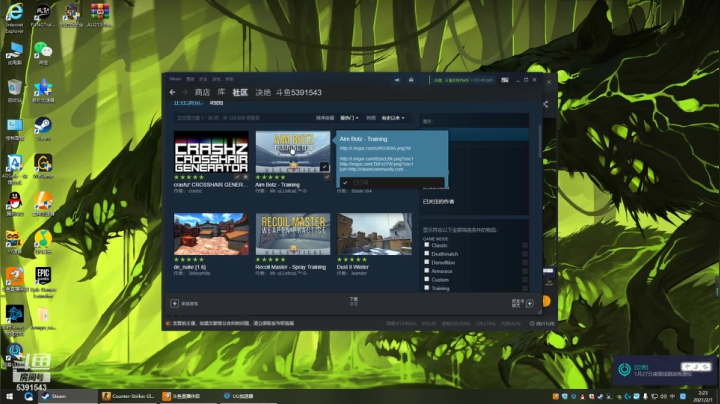Enable the Deathmatch game mode filter

click(427, 253)
